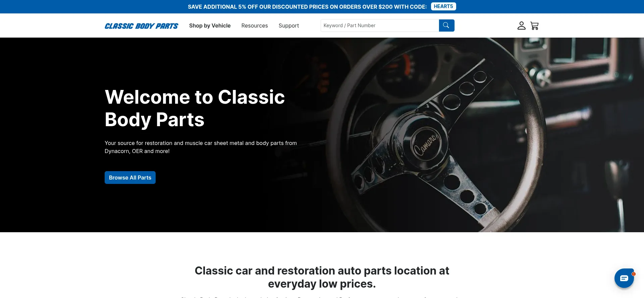Open the Support menu
This screenshot has width=644, height=298.
(x=289, y=26)
